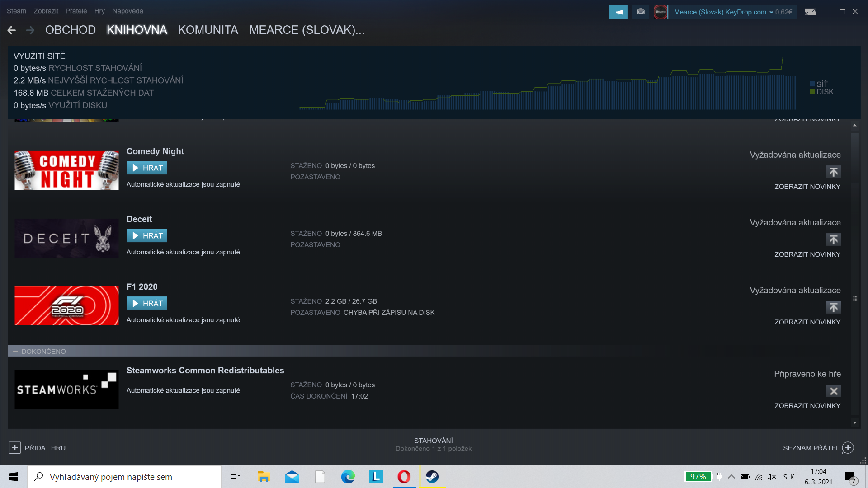This screenshot has width=868, height=488.
Task: Collapse the DOKONČENO section
Action: pyautogui.click(x=15, y=352)
